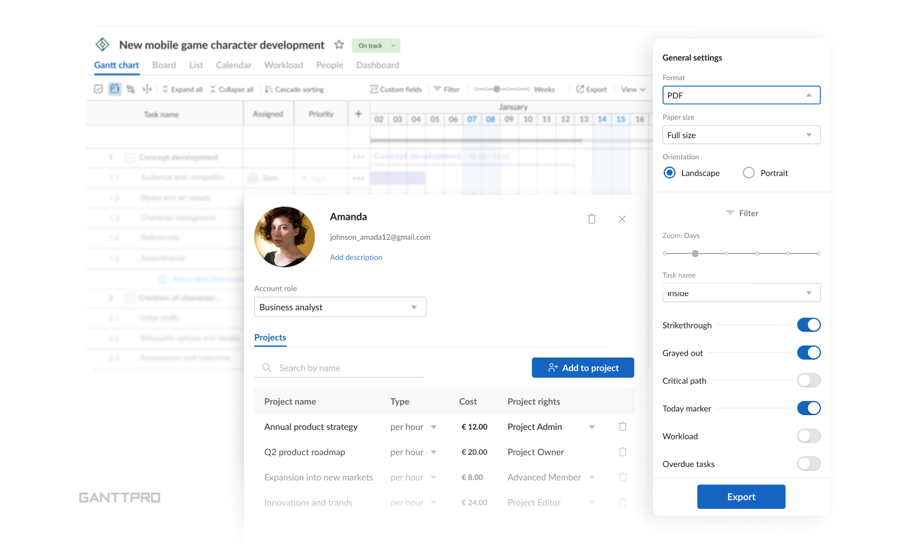This screenshot has width=924, height=560.
Task: Click the star next to the project title
Action: click(338, 44)
